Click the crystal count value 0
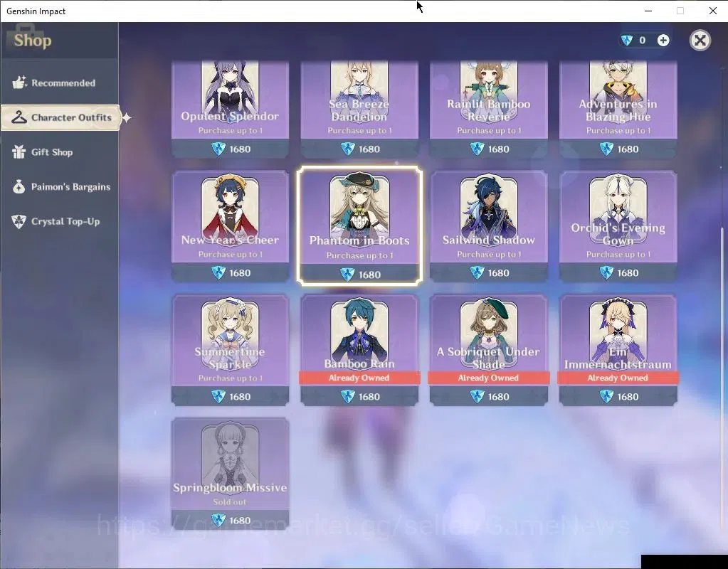 coord(642,41)
